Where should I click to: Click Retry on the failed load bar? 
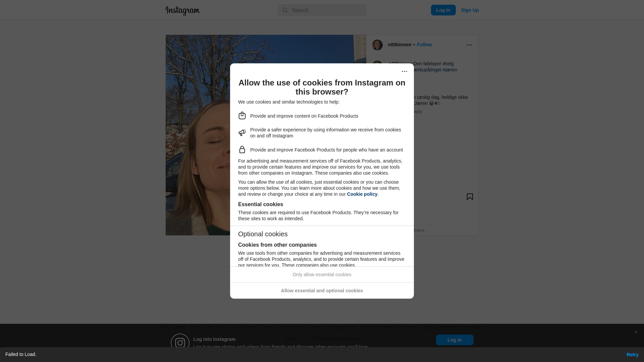632,355
